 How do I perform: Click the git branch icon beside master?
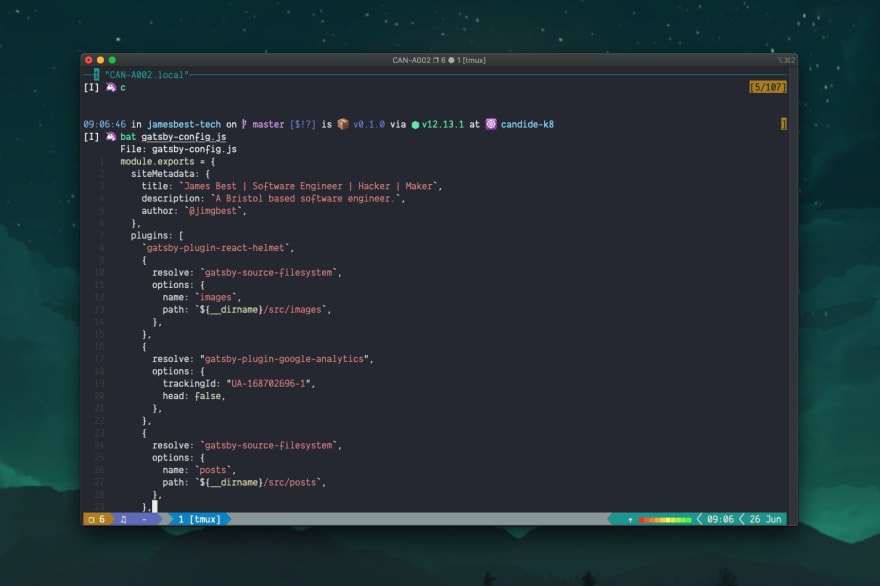click(x=244, y=124)
